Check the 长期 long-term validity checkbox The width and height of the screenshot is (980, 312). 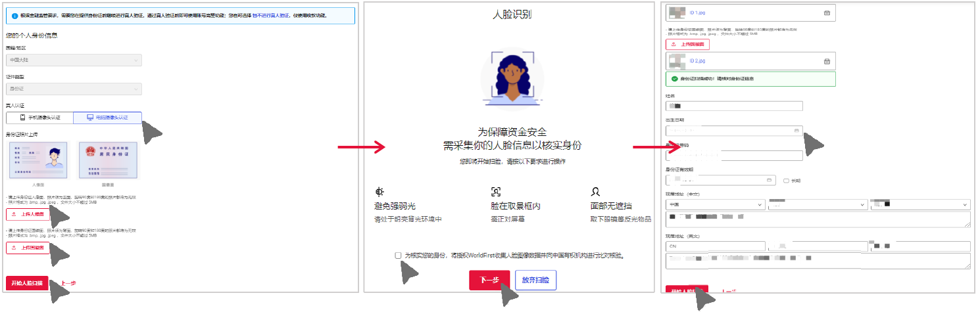pos(787,181)
